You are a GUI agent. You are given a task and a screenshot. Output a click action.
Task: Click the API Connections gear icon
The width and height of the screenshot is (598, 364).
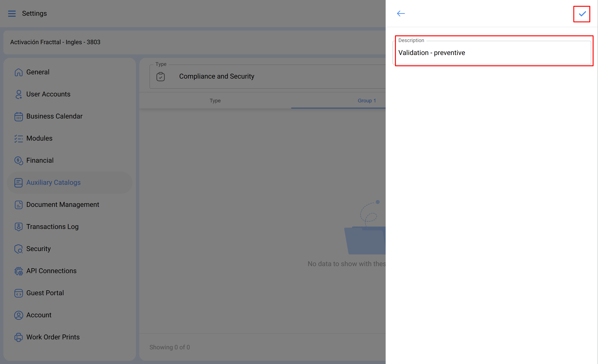tap(18, 271)
